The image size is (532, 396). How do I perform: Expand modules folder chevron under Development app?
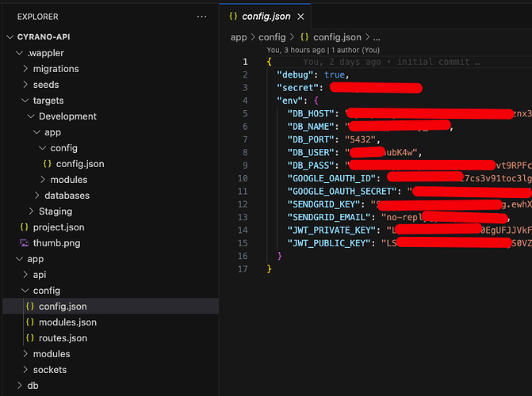tap(43, 180)
